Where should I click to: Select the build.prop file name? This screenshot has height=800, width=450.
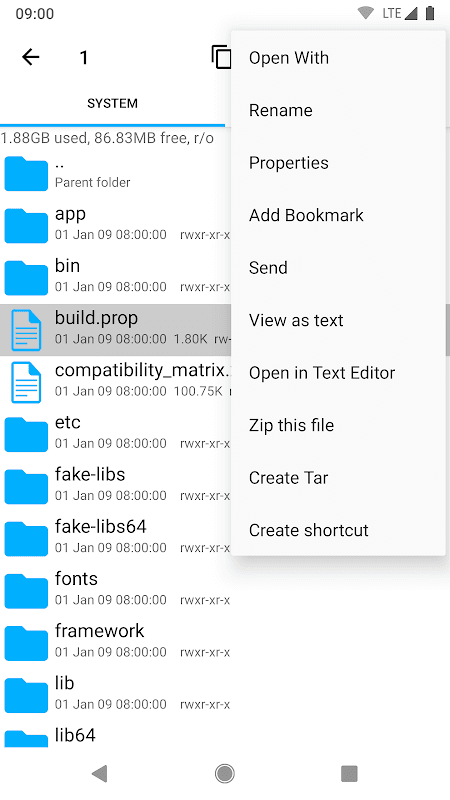(96, 318)
